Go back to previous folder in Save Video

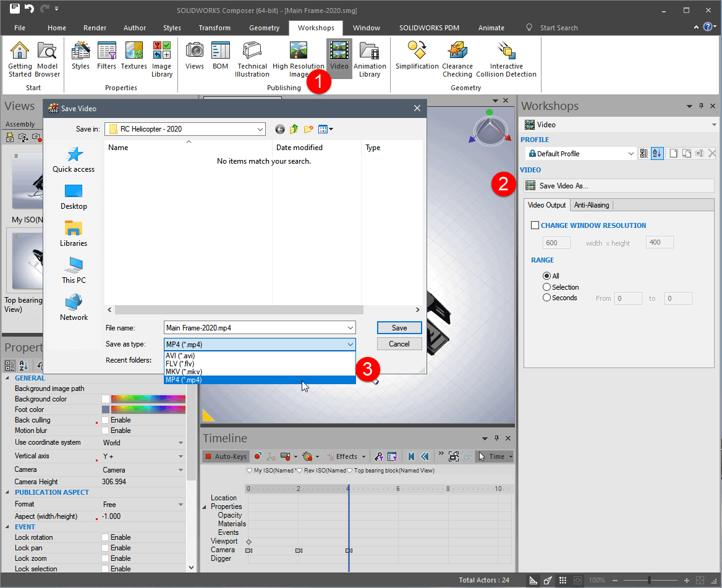[280, 129]
